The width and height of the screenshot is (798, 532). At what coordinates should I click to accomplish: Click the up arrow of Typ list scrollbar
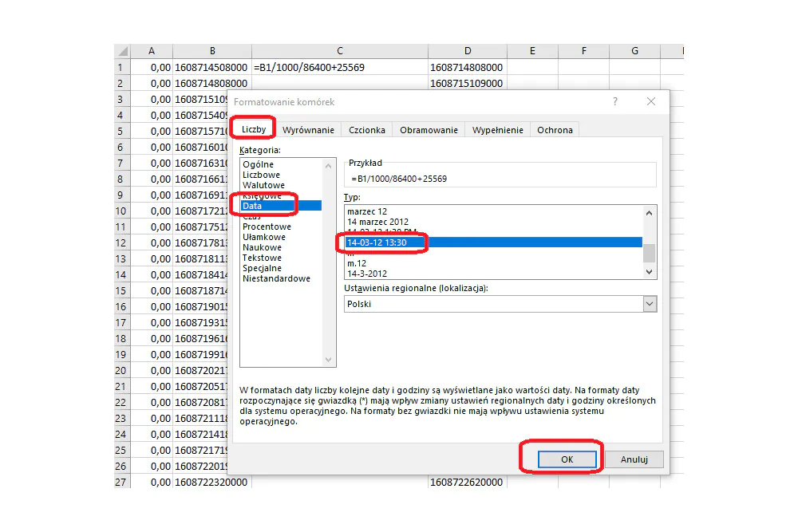tap(649, 213)
